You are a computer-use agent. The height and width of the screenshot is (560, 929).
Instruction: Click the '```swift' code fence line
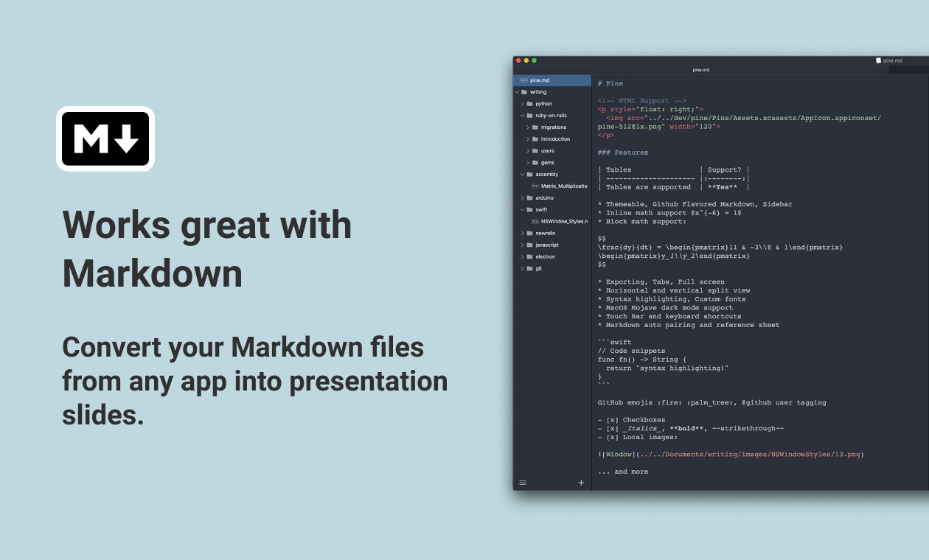pos(615,342)
